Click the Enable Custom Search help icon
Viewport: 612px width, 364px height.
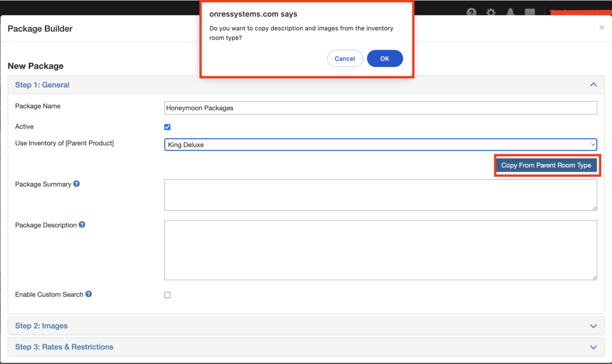click(88, 294)
